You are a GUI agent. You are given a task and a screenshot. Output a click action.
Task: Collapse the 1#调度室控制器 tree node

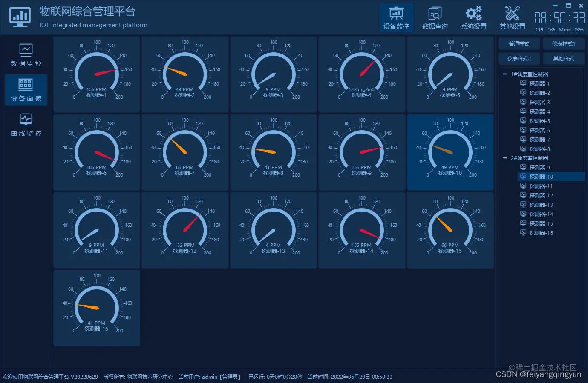[x=505, y=74]
